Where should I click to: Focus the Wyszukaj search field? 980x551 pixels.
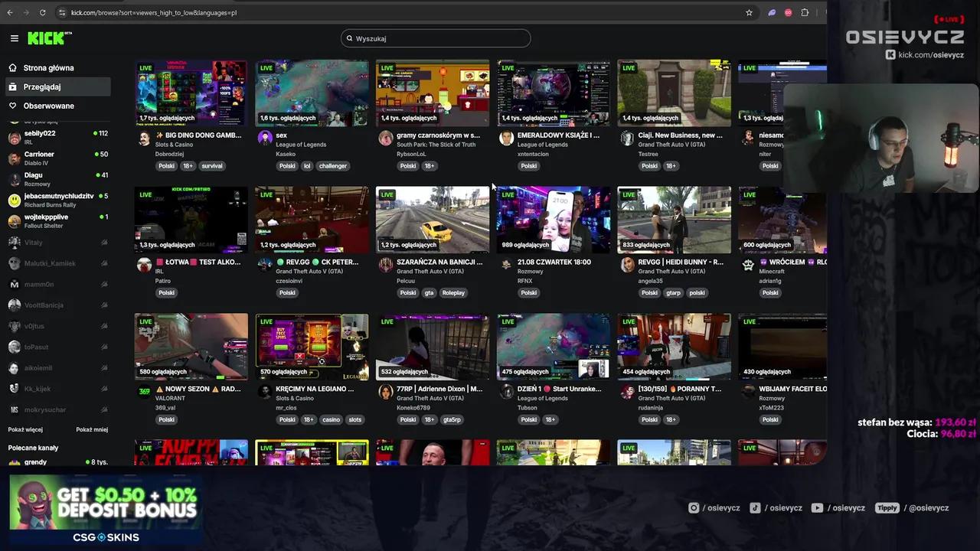(436, 38)
